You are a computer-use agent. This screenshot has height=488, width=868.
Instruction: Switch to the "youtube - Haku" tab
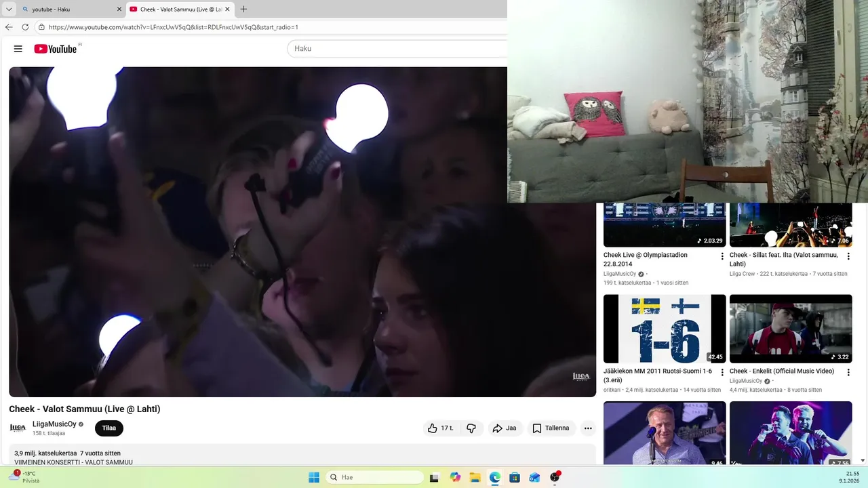(71, 9)
